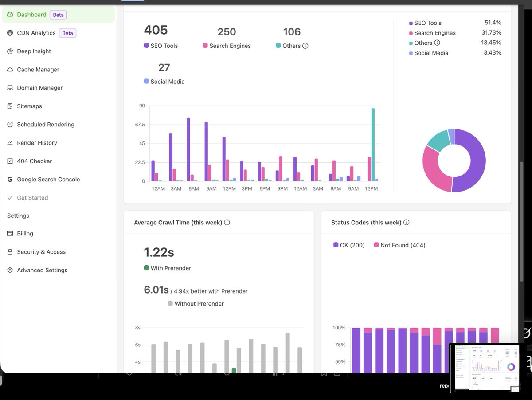
Task: Click SEO Tools entry in donut legend
Action: 425,23
